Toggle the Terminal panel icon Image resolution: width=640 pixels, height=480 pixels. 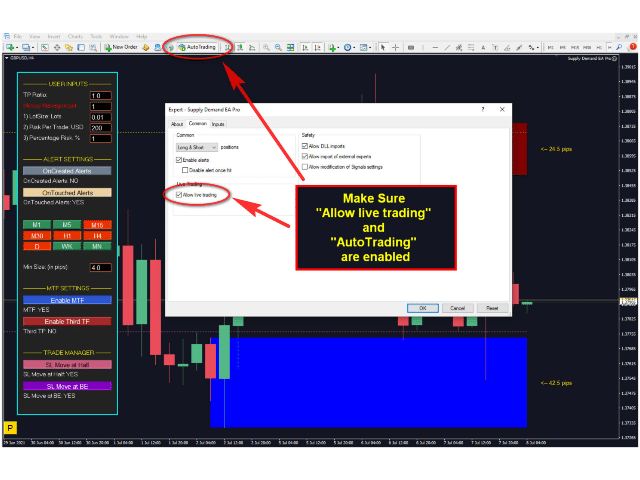(81, 47)
